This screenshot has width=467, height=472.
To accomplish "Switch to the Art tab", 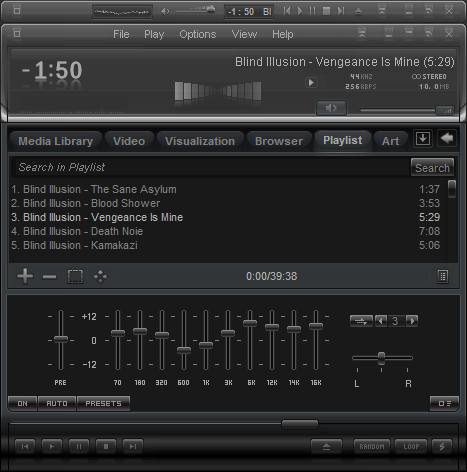I will pos(390,141).
